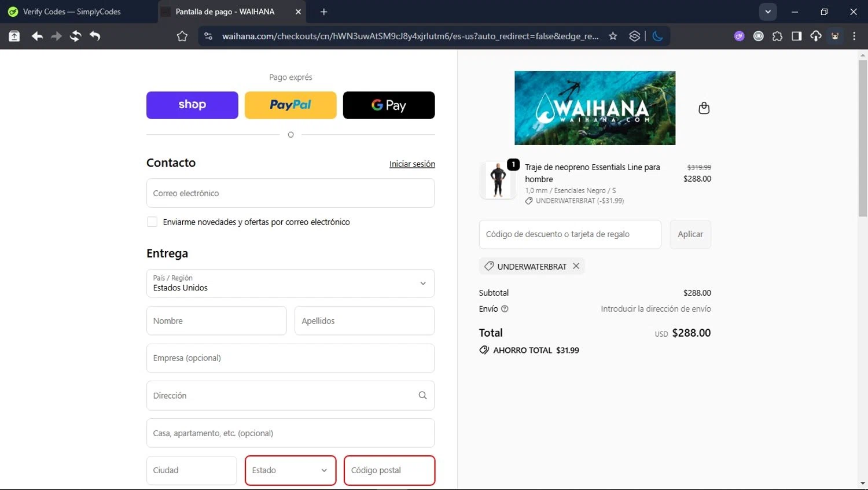
Task: Open a new browser tab
Action: tap(323, 12)
